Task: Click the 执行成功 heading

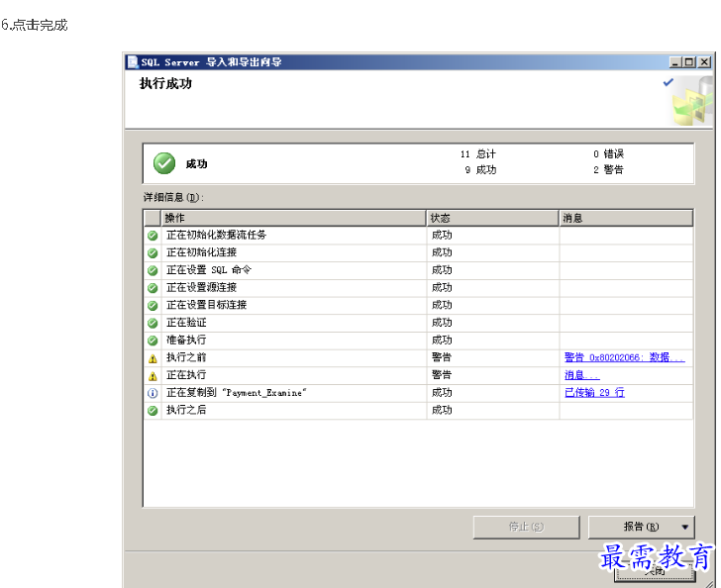Action: point(166,84)
